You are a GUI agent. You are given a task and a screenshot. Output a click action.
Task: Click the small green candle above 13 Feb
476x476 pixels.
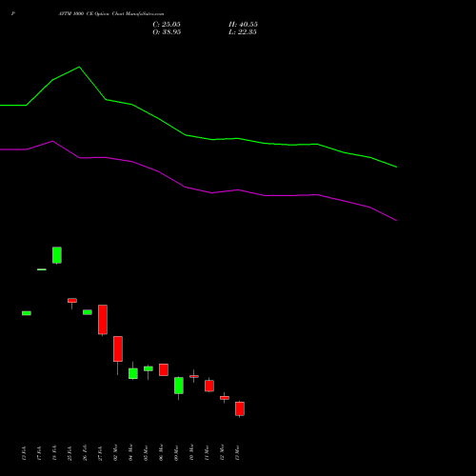tap(27, 313)
